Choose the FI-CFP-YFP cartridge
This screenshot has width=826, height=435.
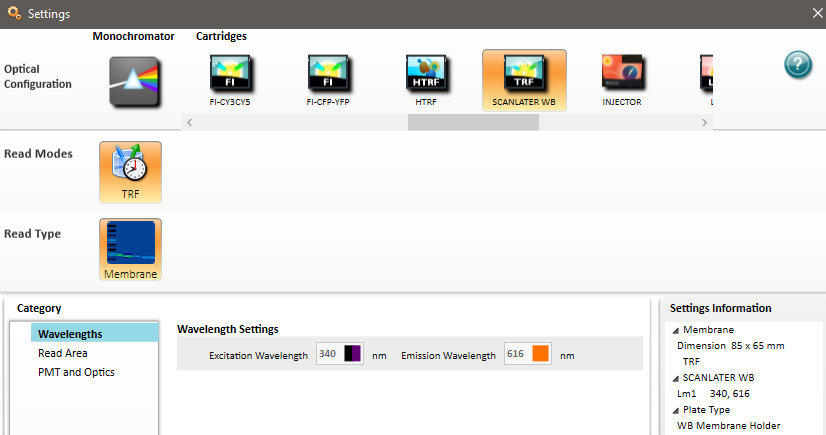point(328,81)
